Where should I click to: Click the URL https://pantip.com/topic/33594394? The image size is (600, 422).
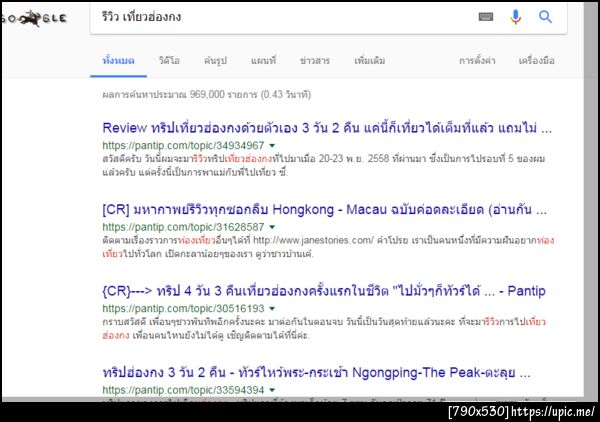tap(183, 390)
